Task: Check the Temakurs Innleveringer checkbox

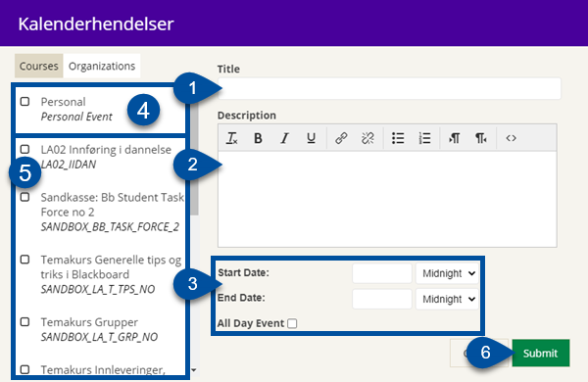Action: 24,369
